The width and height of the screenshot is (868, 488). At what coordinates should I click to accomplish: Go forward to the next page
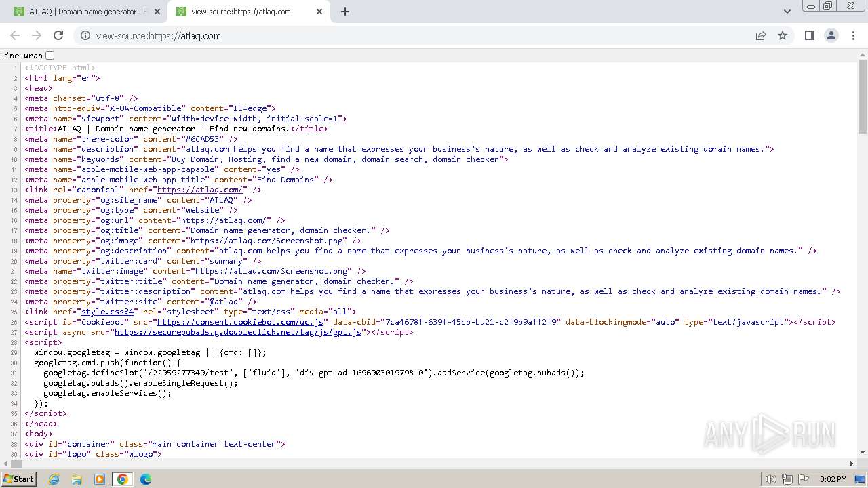click(x=37, y=35)
